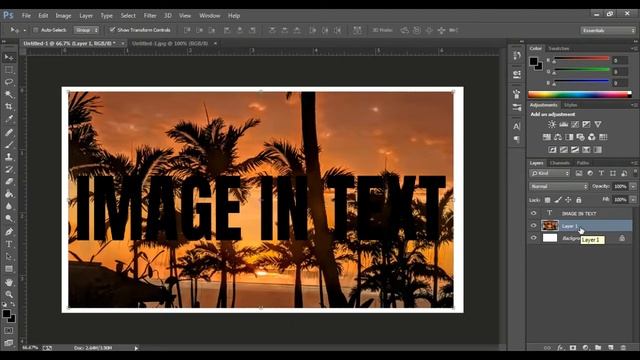The height and width of the screenshot is (360, 640).
Task: Toggle lock image pixels brush icon
Action: [558, 200]
